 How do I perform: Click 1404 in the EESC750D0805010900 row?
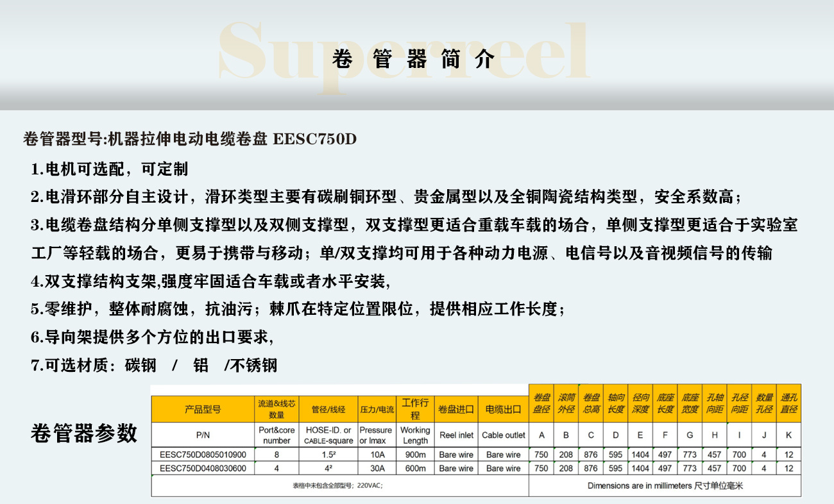(x=640, y=455)
